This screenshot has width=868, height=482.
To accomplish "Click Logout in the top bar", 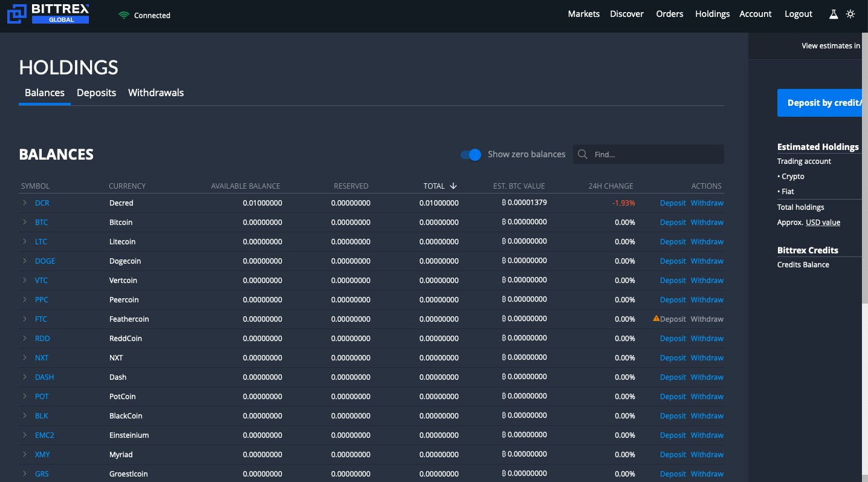I will (x=798, y=14).
